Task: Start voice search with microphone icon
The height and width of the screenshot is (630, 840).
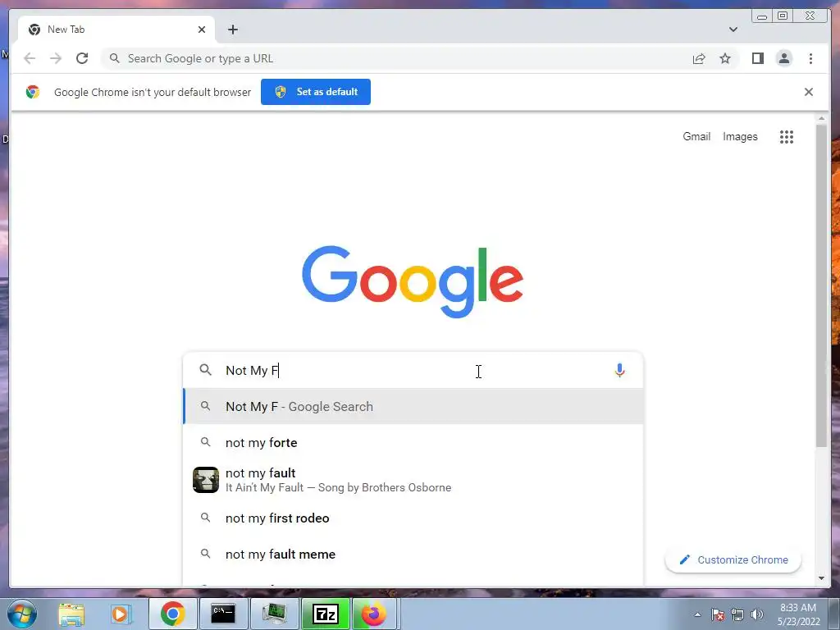Action: pos(619,370)
